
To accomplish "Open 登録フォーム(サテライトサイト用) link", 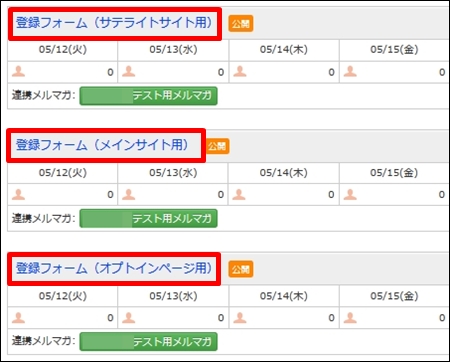I will [114, 23].
